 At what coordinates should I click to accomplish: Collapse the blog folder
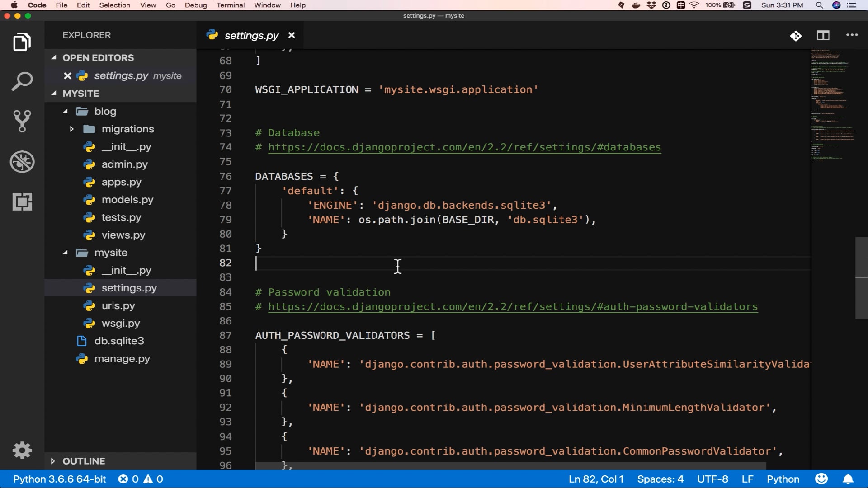coord(66,111)
